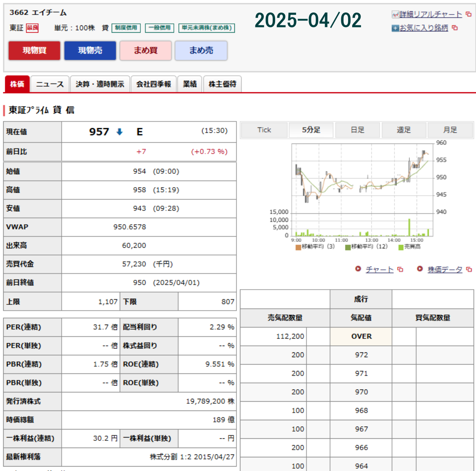Click the 967 price in the order book

pos(361,429)
